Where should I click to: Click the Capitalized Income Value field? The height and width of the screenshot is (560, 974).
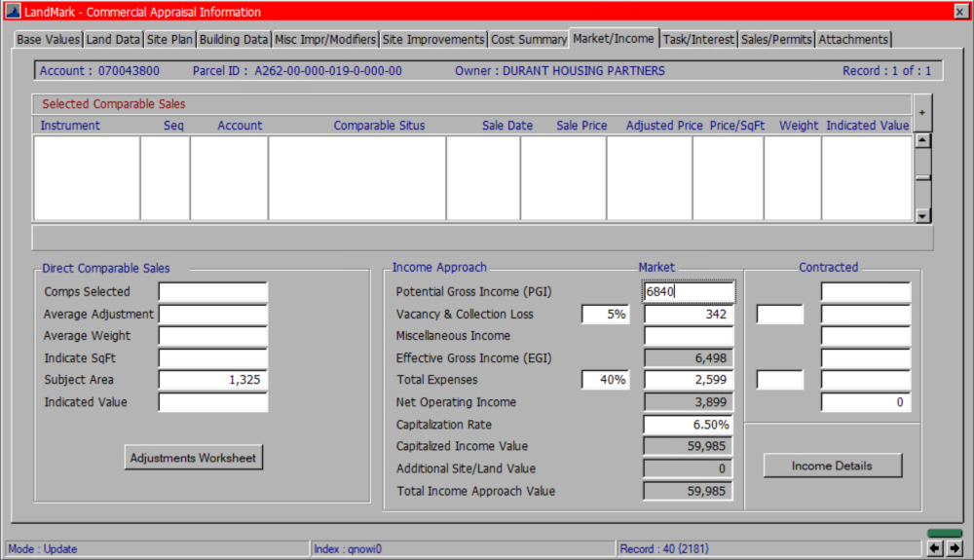coord(689,446)
